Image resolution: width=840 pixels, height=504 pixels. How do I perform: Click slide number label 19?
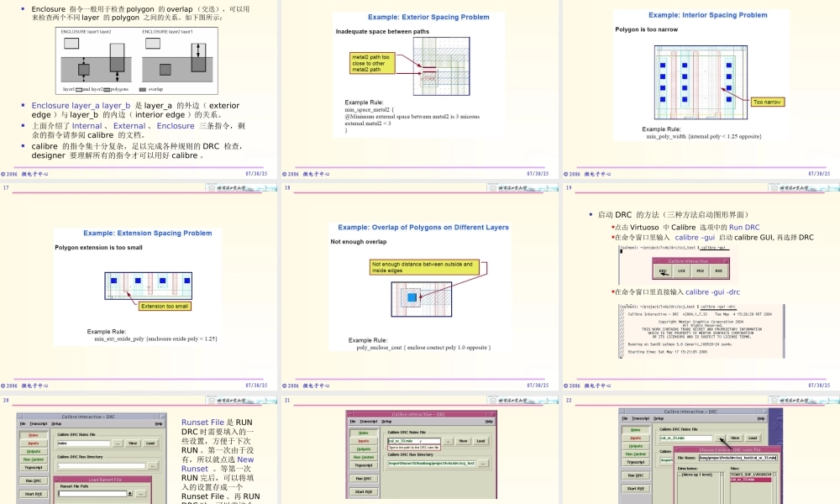[x=569, y=188]
